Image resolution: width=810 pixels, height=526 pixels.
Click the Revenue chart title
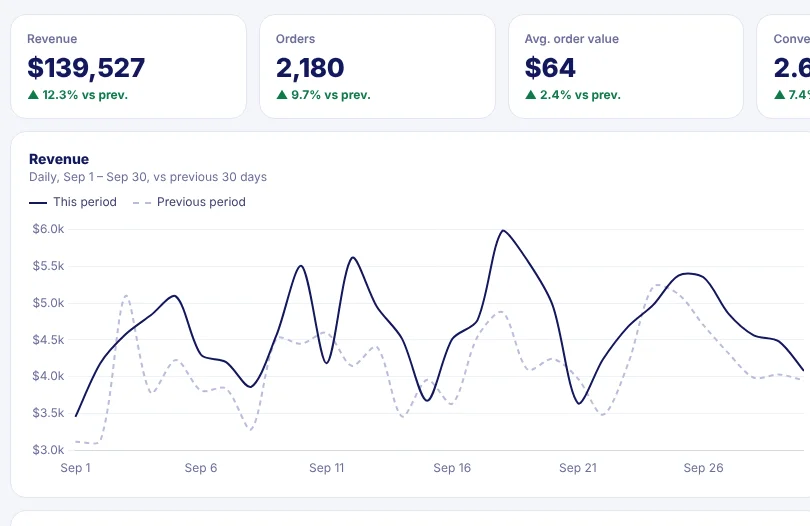coord(59,159)
